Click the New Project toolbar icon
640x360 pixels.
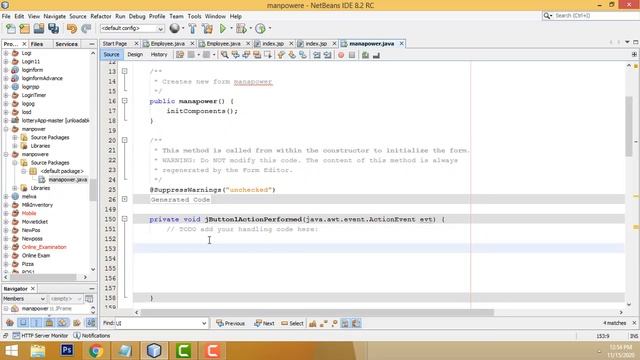point(24,29)
